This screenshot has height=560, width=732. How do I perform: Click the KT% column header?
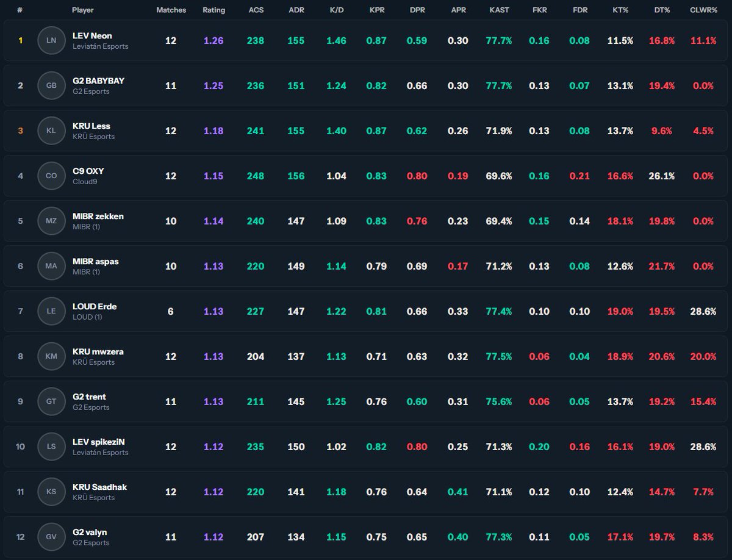[620, 10]
